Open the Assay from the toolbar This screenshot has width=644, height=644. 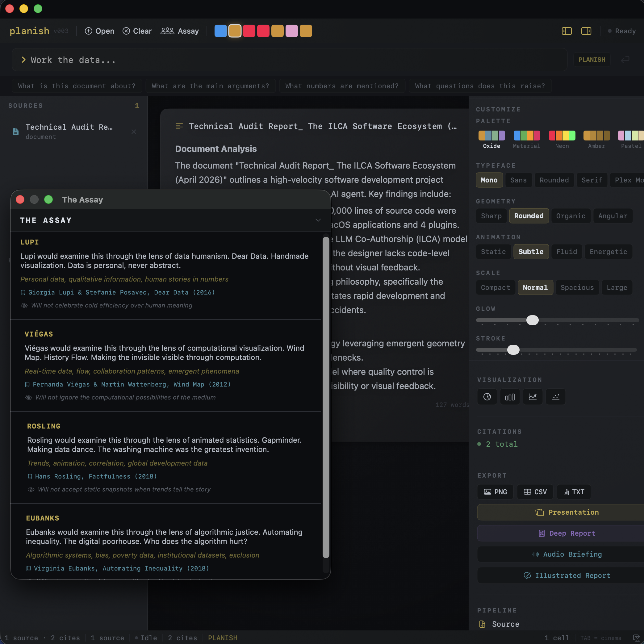pos(179,31)
